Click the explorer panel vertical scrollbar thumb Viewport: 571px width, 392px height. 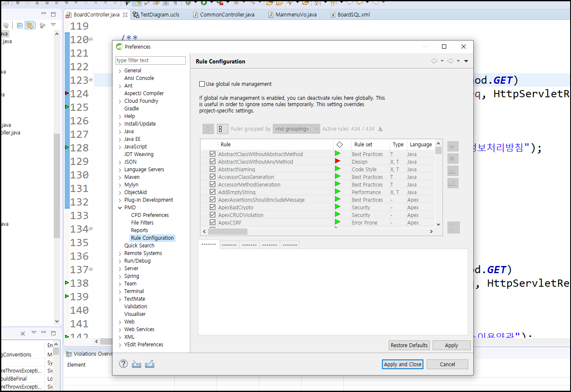pyautogui.click(x=57, y=186)
